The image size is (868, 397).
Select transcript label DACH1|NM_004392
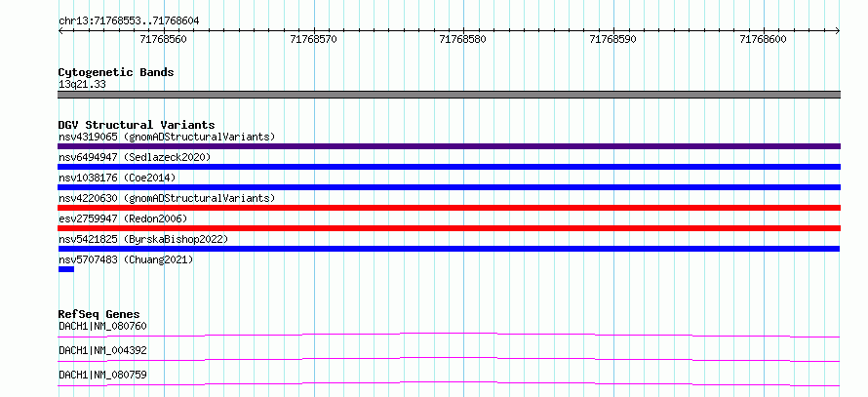point(103,350)
